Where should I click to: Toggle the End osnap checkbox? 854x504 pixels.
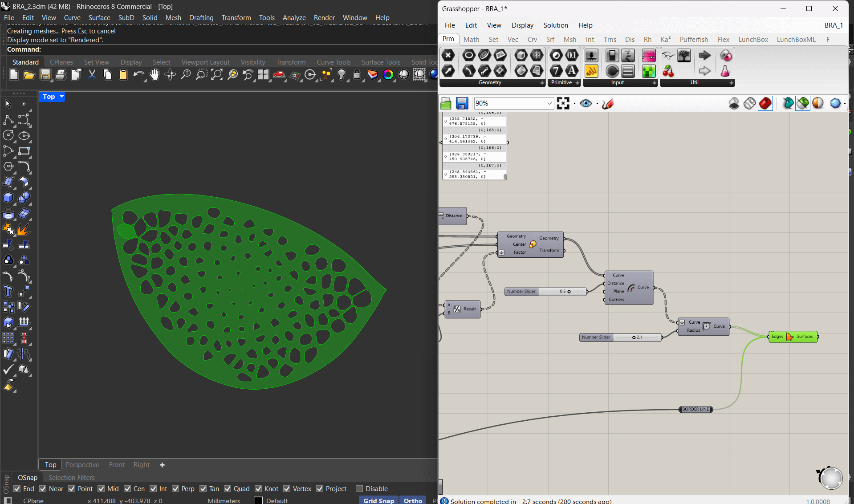coord(17,488)
